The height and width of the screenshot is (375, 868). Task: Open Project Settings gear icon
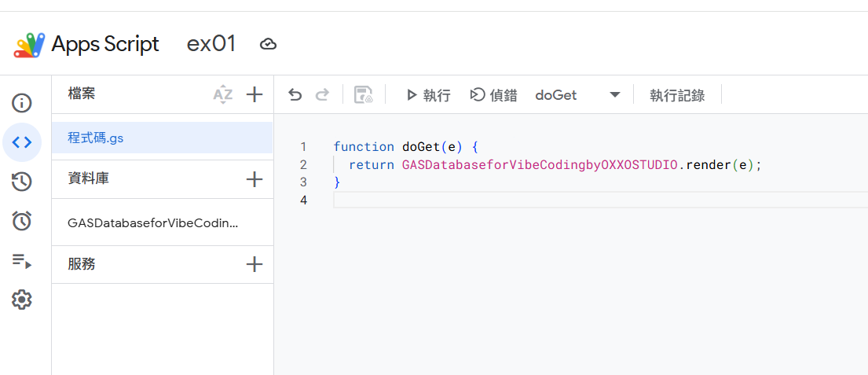[x=22, y=300]
